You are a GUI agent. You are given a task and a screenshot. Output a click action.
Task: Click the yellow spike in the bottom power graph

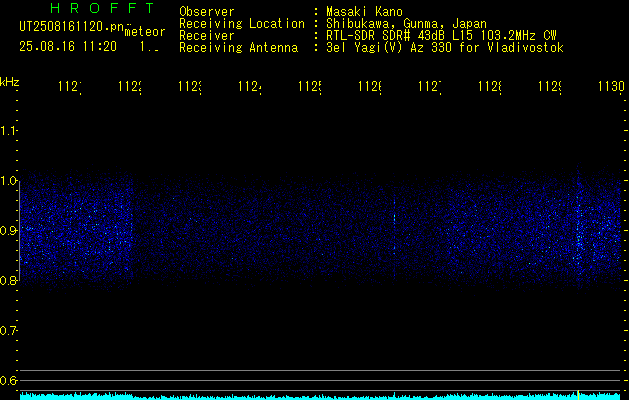pos(578,395)
